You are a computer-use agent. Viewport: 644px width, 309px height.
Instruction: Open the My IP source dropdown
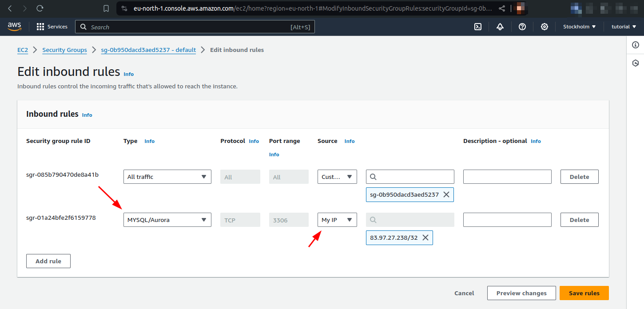pyautogui.click(x=337, y=219)
